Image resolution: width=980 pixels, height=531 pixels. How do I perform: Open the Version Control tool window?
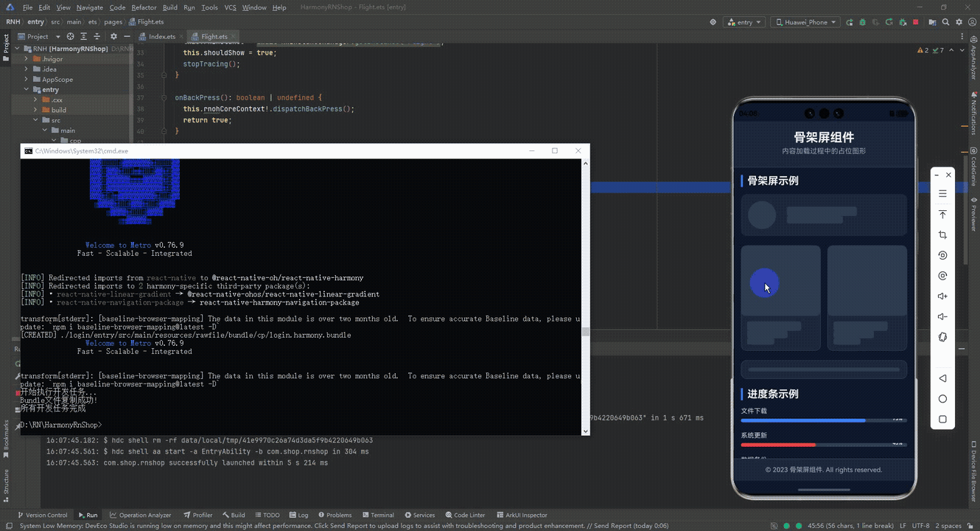(42, 515)
